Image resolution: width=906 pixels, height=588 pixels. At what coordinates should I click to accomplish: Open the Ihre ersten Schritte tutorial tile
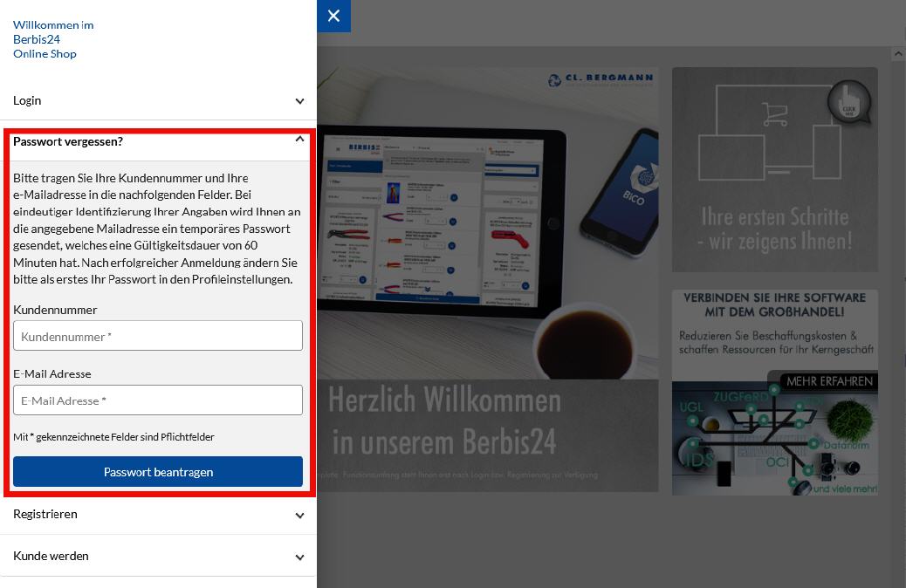point(775,169)
